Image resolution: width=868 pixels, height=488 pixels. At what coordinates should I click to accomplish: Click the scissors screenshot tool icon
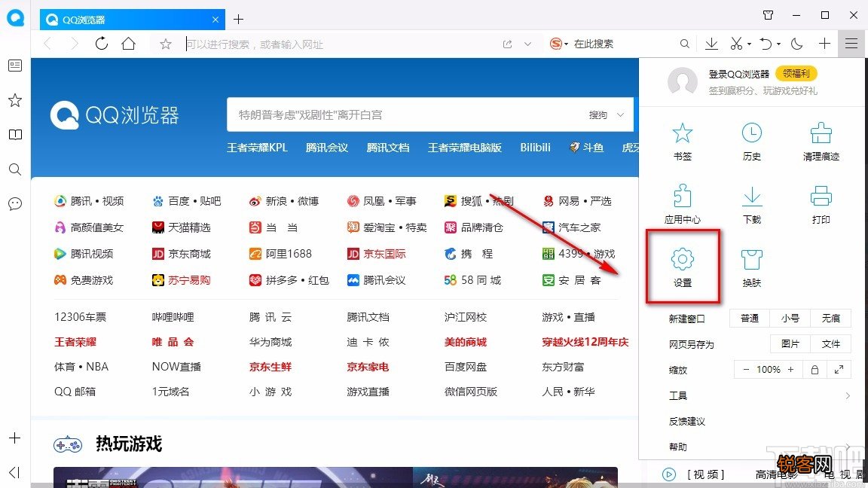click(x=735, y=44)
